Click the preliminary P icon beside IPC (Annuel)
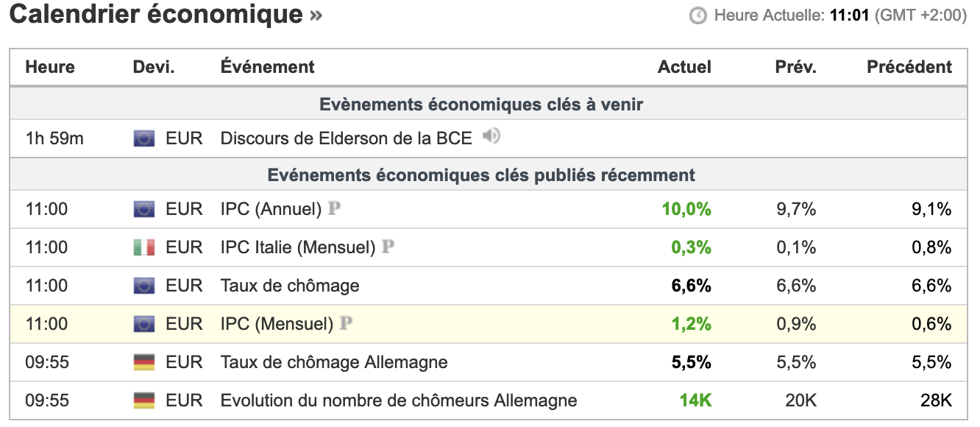This screenshot has height=427, width=980. (334, 209)
